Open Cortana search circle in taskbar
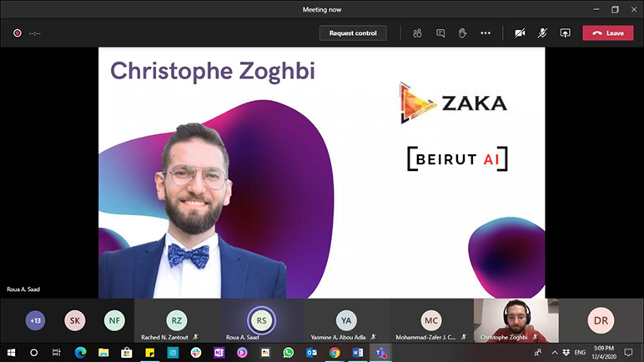The width and height of the screenshot is (644, 362). (x=33, y=353)
